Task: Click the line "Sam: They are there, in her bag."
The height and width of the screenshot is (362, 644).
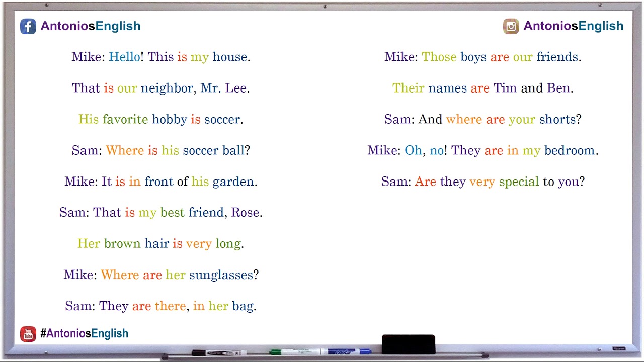Action: [161, 306]
